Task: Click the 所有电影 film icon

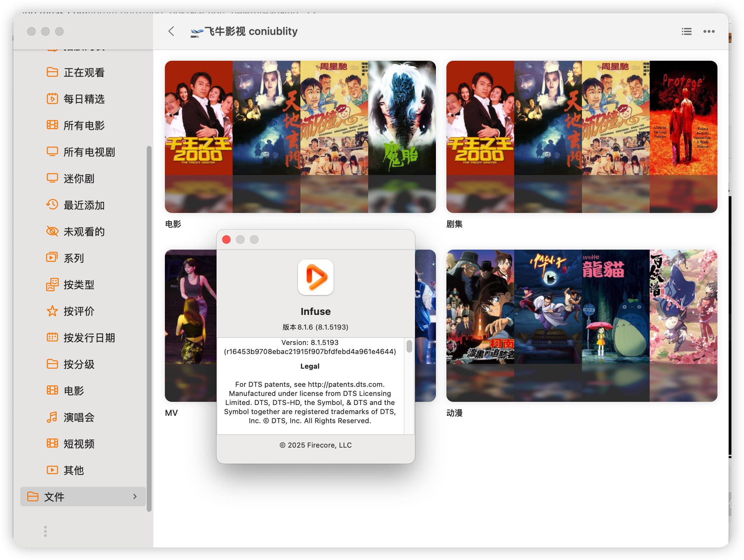Action: pos(52,125)
